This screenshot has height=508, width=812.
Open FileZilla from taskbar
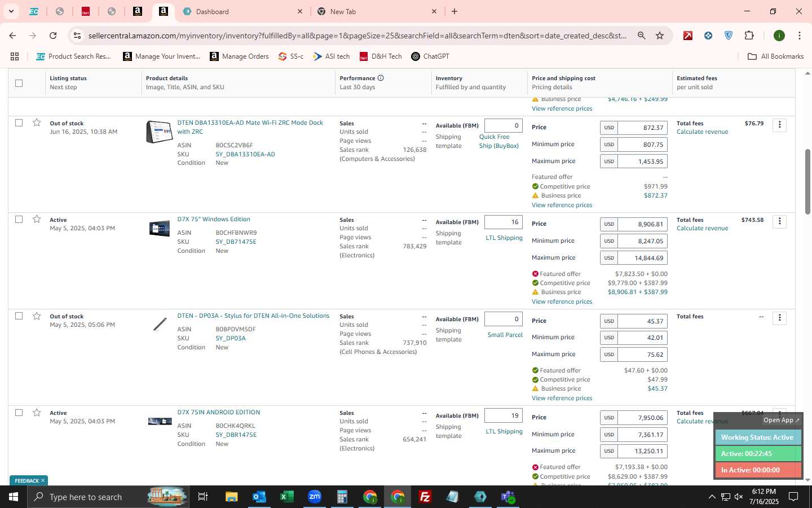(425, 497)
